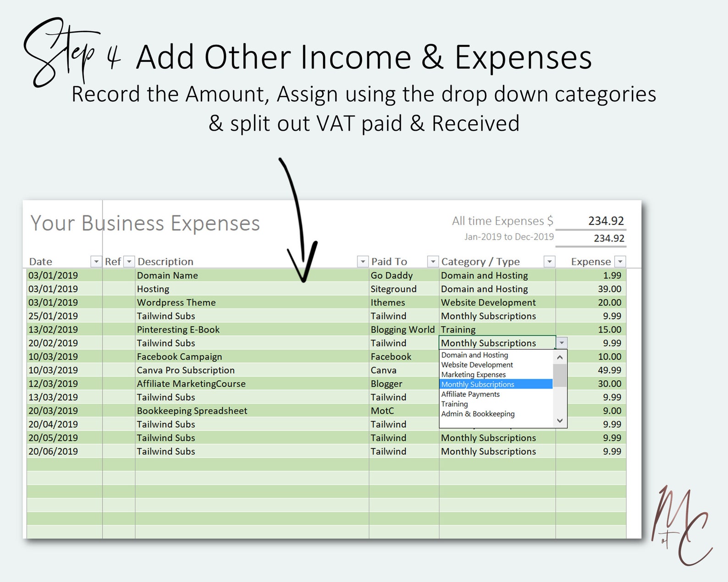Screen dimensions: 728x582
Task: Open the Ref column filter dropdown
Action: point(129,262)
